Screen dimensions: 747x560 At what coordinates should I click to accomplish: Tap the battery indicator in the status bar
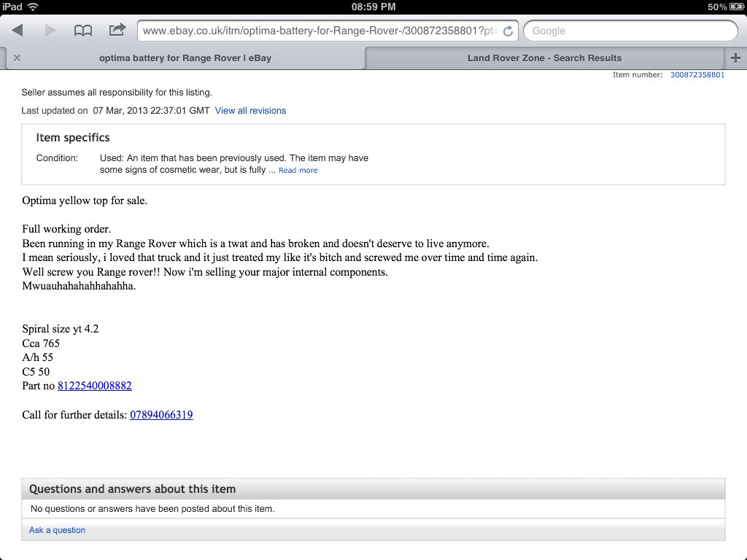[737, 7]
